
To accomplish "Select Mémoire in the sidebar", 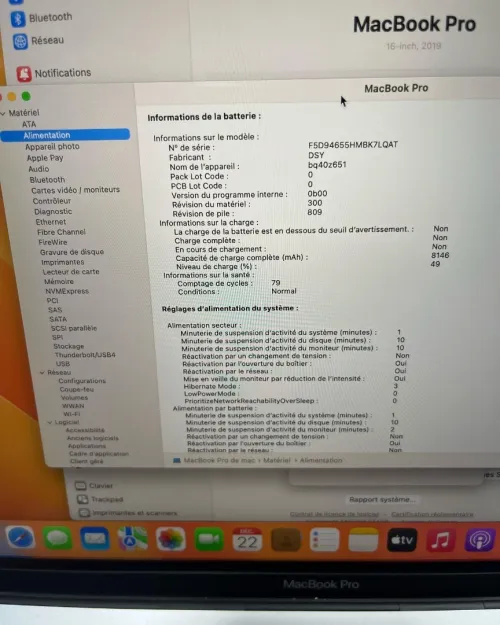I will click(x=59, y=281).
